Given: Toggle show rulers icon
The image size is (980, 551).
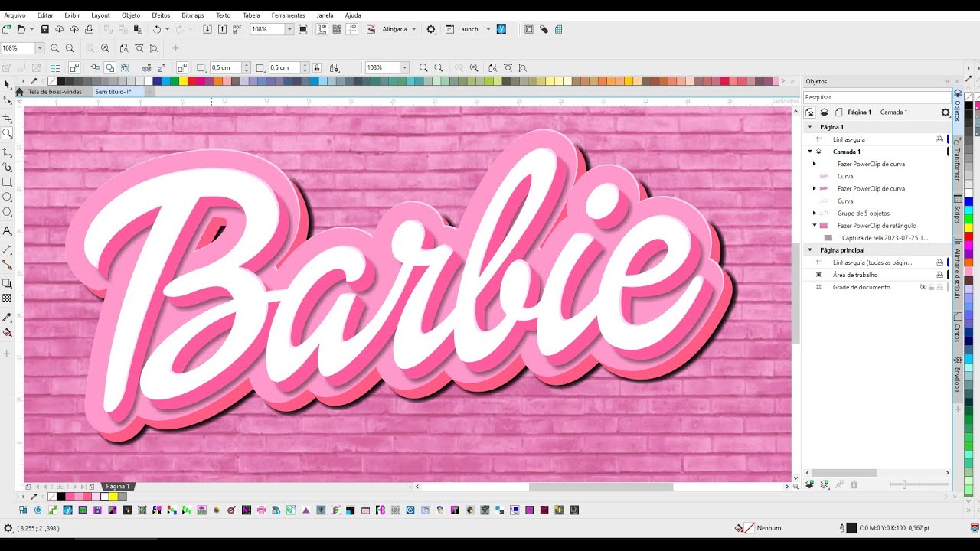Looking at the screenshot, I should 322,29.
